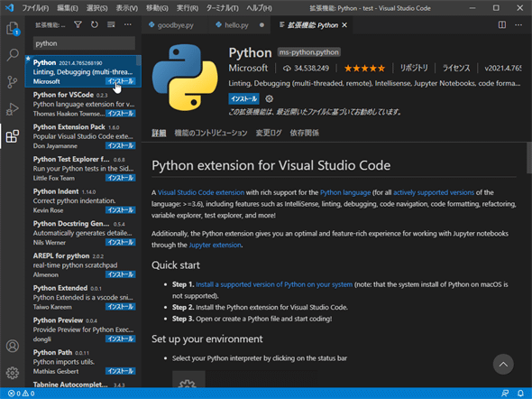Open Visual Studio Code extension link
This screenshot has width=532, height=399.
click(x=201, y=192)
